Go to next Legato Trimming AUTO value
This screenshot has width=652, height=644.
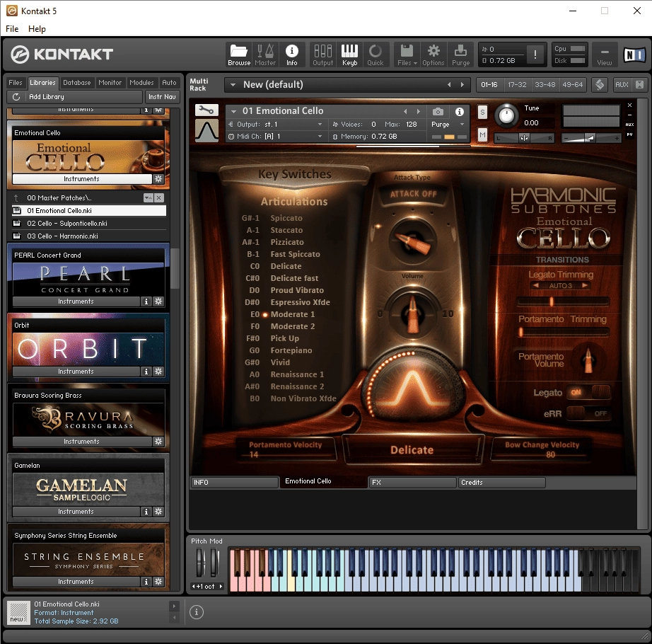[x=585, y=285]
